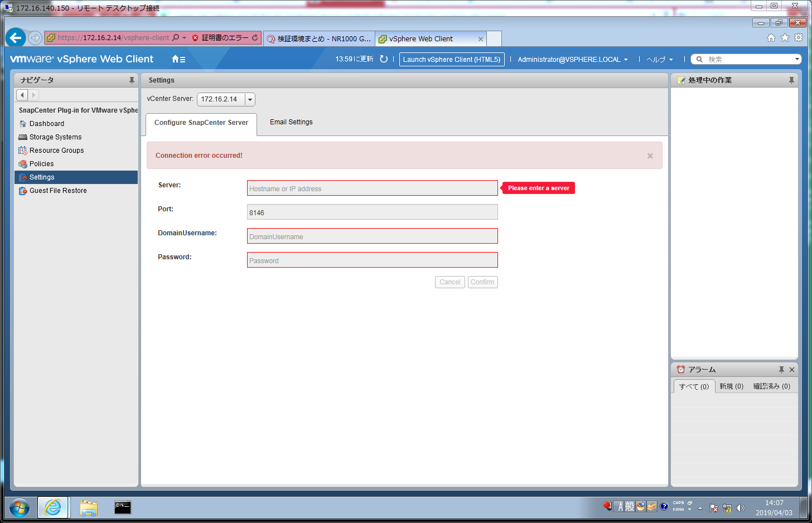Close the アラーム panel

coord(792,370)
